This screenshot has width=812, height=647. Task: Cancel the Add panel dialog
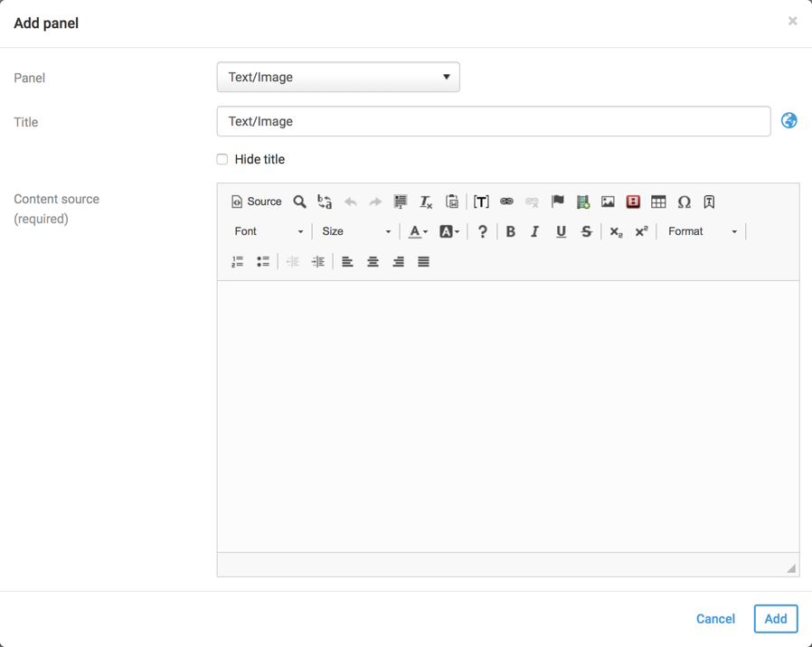pos(715,619)
